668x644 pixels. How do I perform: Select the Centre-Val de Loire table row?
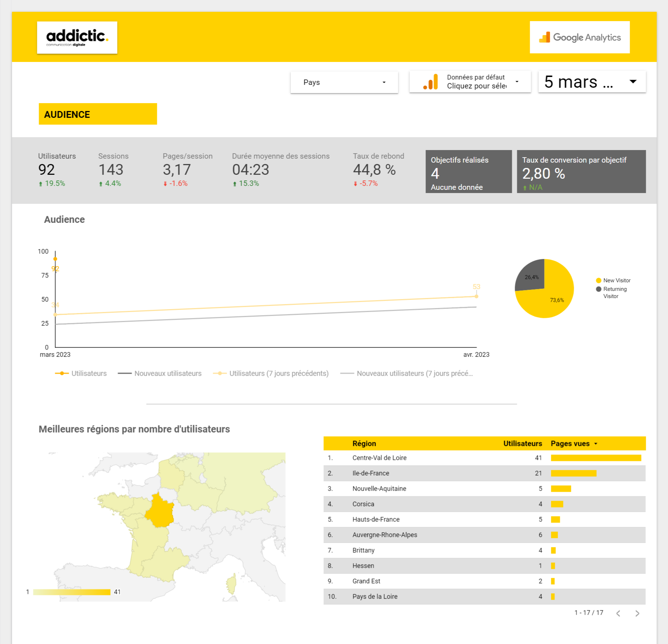click(379, 458)
